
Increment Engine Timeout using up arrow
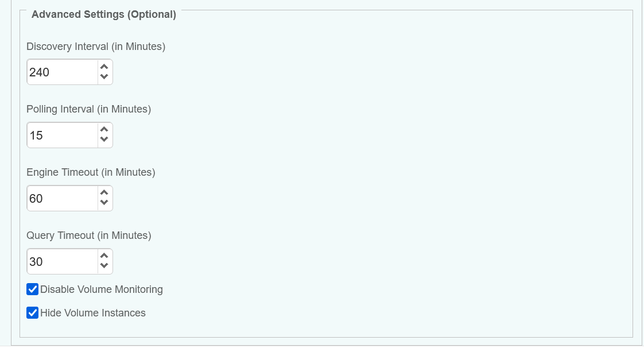(104, 193)
